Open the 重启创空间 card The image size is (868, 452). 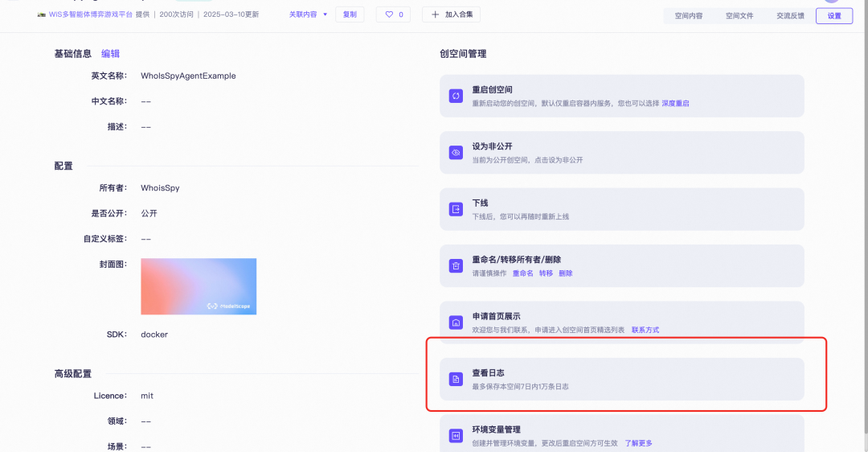pyautogui.click(x=621, y=96)
